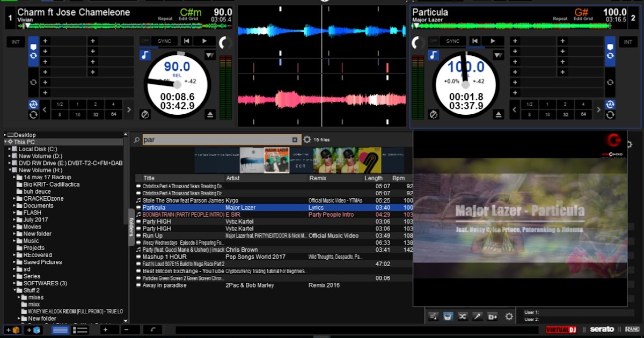Open deck 1 saved loops panel icon

click(x=33, y=82)
